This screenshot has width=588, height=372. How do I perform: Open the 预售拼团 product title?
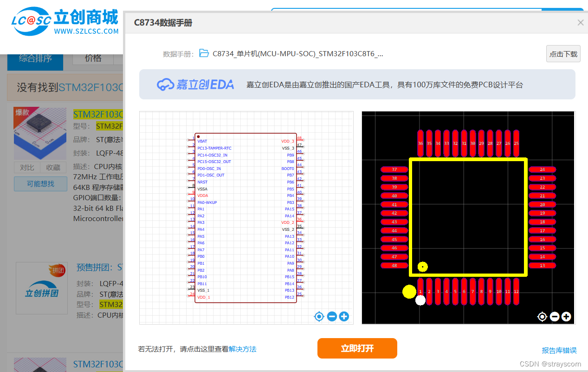click(x=100, y=268)
